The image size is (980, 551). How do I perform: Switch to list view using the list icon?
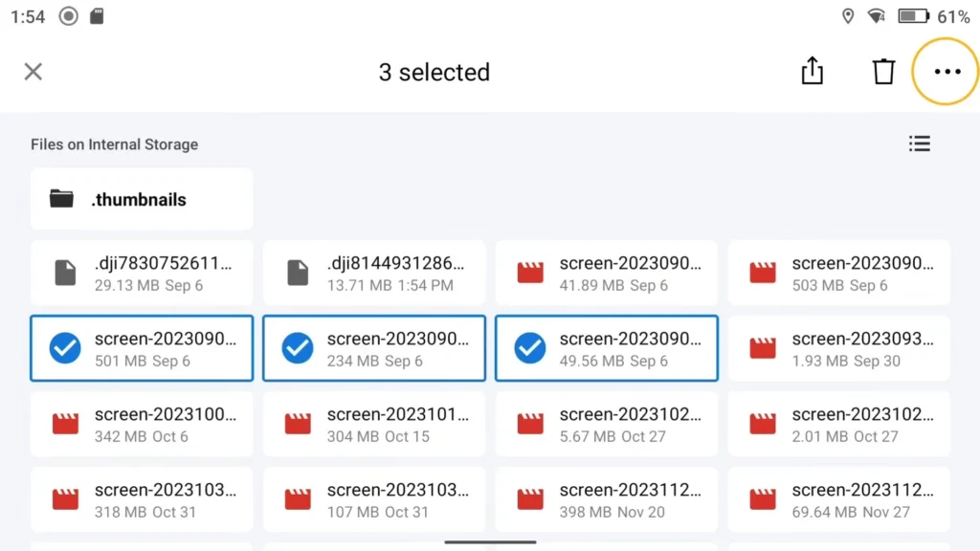pos(920,143)
